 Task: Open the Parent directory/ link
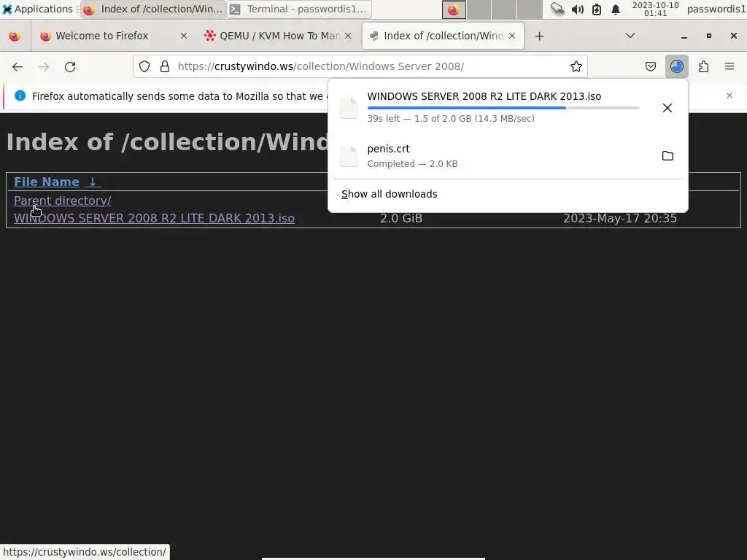[63, 201]
